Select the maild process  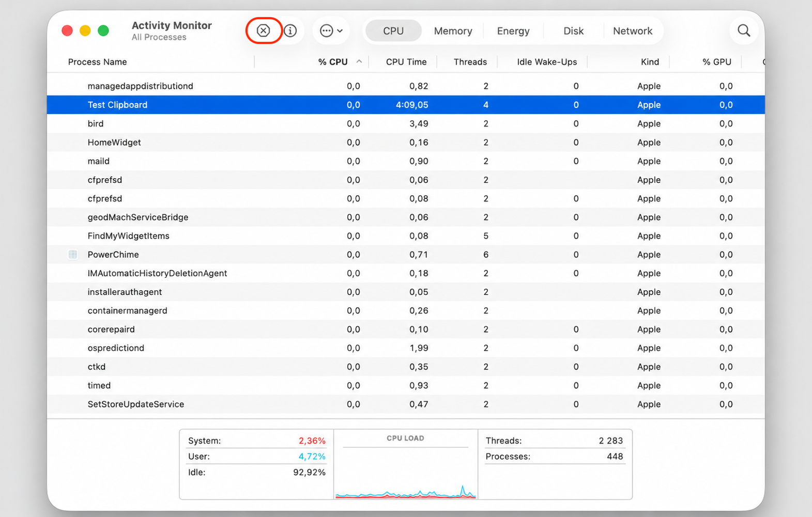pos(406,161)
